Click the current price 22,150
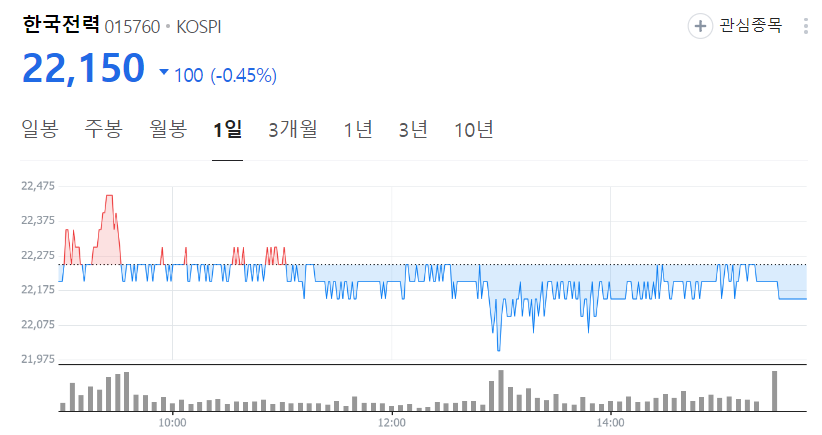 (x=83, y=68)
